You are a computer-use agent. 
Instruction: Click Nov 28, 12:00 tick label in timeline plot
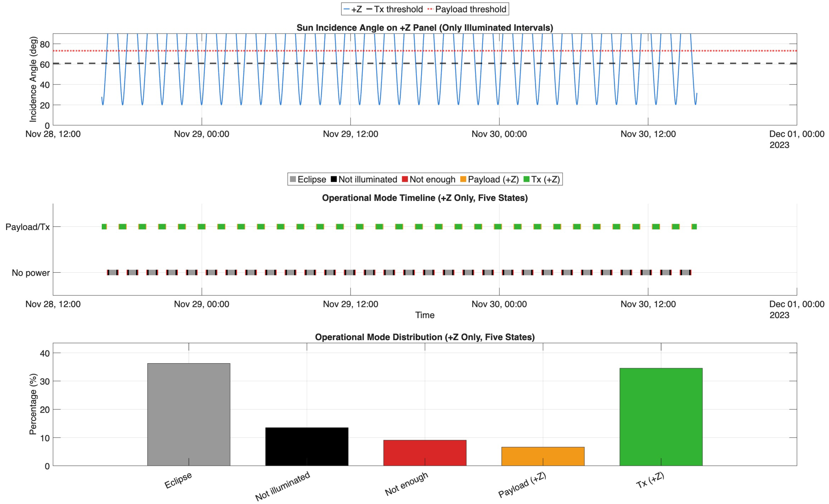[53, 304]
